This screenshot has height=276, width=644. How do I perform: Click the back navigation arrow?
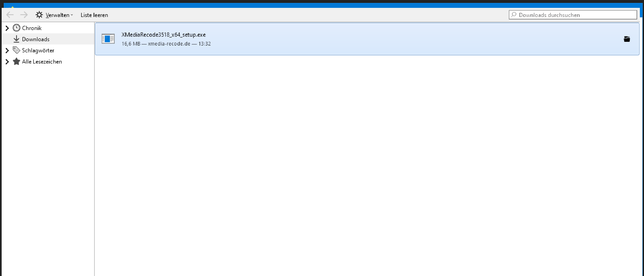pyautogui.click(x=10, y=15)
